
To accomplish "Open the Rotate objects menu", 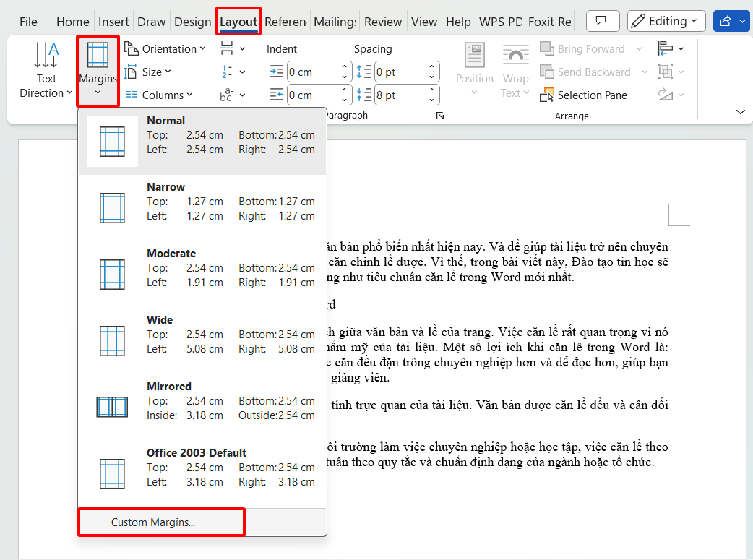I will [x=671, y=95].
